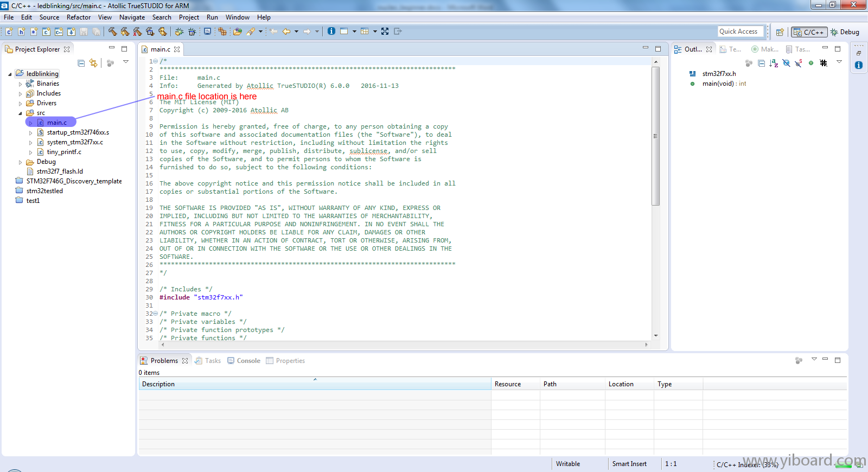Collapse the ledblinking project node

pos(10,74)
